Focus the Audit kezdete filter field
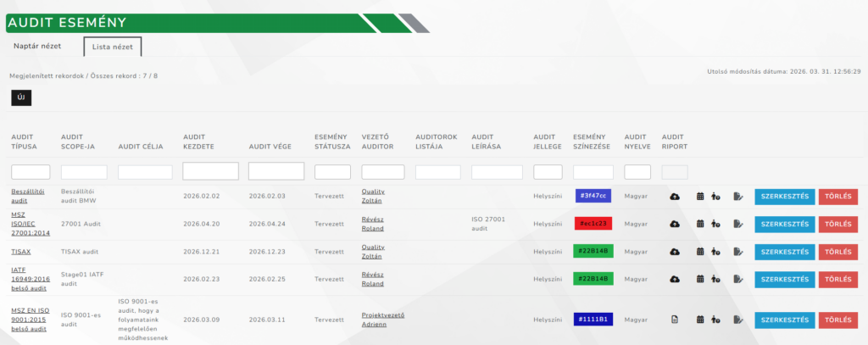 point(210,171)
